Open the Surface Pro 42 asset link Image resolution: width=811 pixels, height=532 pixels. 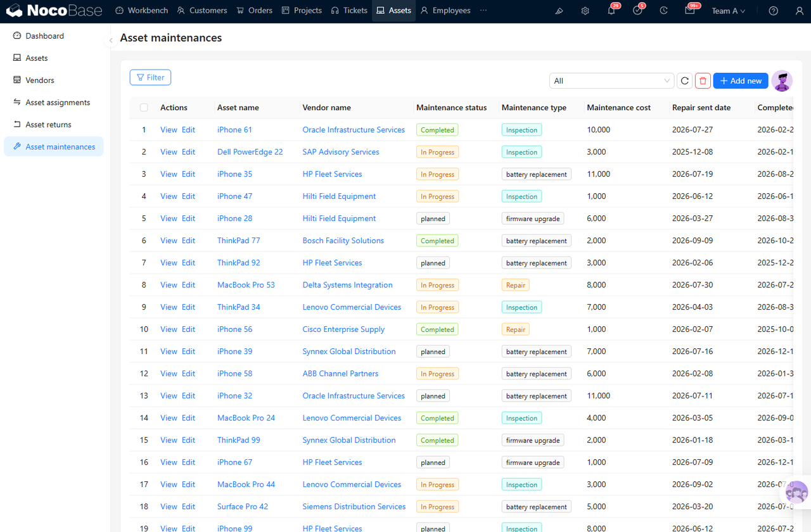coord(243,507)
